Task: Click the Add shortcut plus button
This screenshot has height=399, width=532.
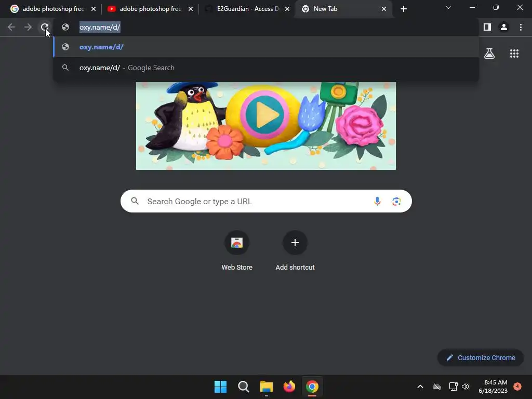Action: [x=295, y=243]
